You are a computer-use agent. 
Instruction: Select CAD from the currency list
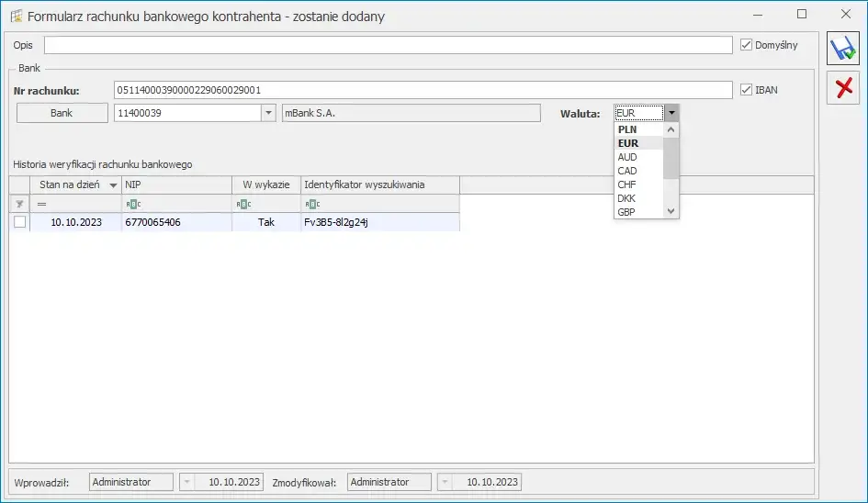638,171
